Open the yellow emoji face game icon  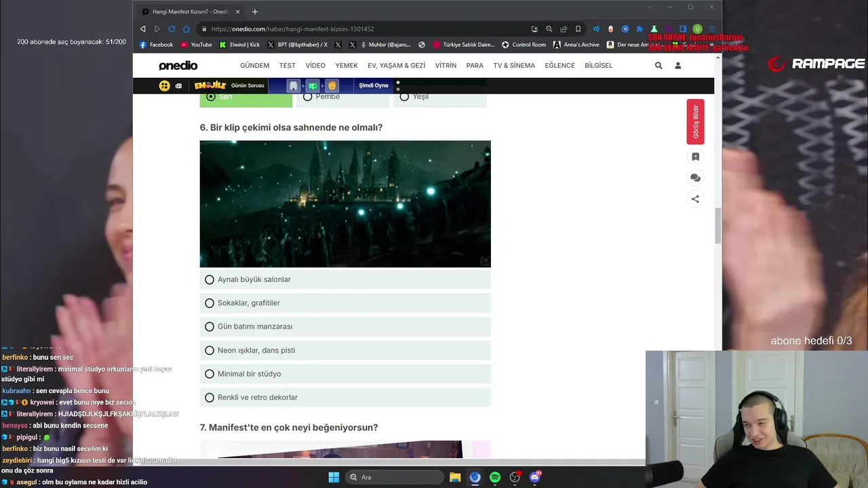pyautogui.click(x=164, y=85)
